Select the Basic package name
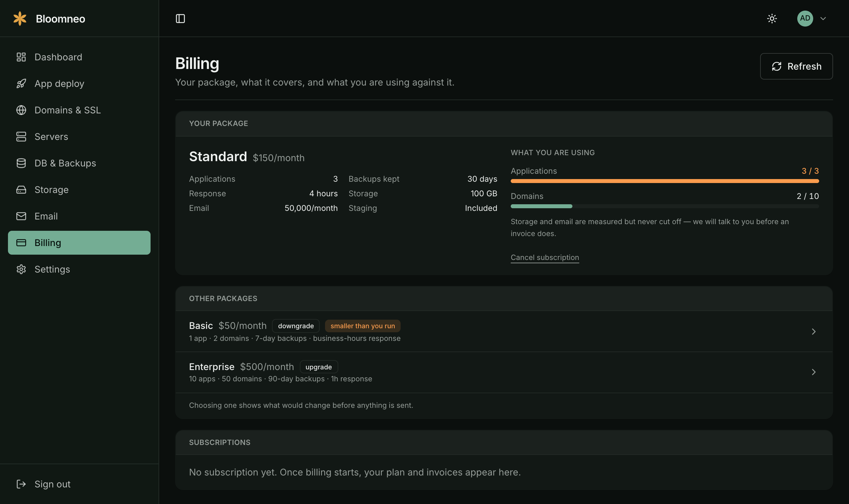 coord(201,326)
